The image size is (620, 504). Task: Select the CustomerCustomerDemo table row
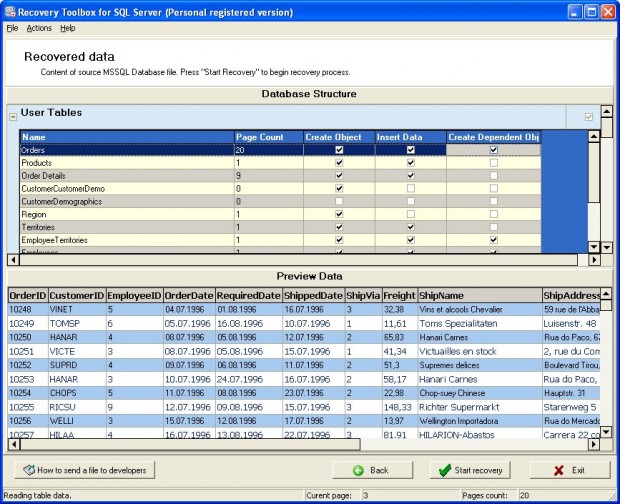coord(280,189)
